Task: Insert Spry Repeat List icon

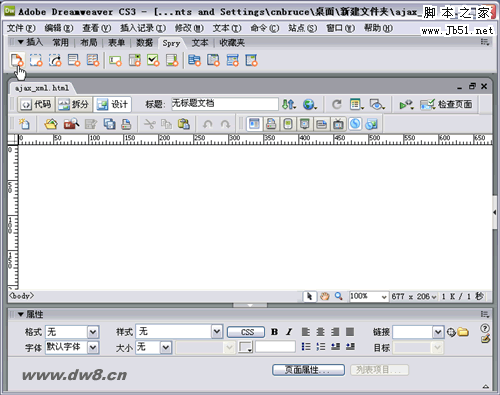Action: [74, 60]
